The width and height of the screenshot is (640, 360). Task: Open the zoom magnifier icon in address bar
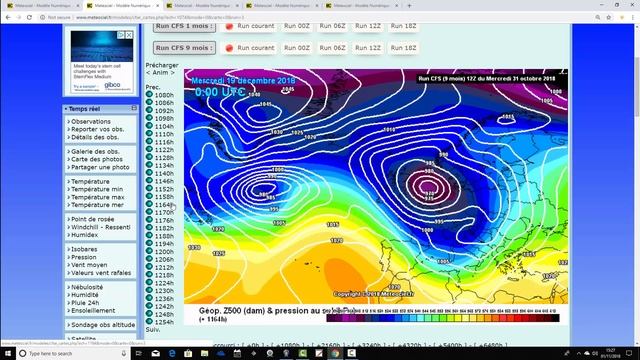tap(598, 18)
